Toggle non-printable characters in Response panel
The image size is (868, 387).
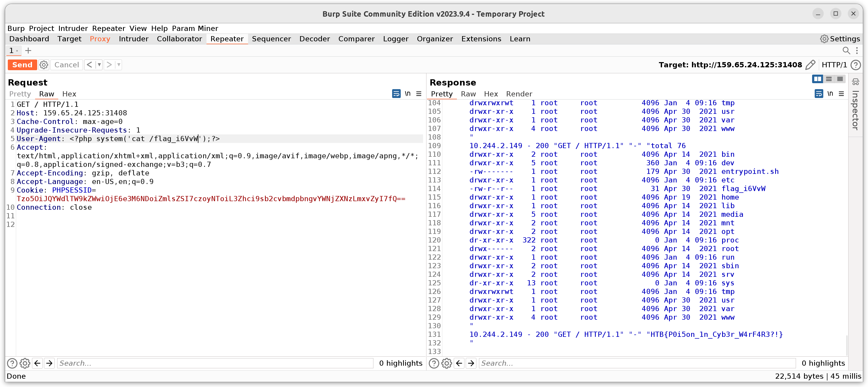[830, 94]
